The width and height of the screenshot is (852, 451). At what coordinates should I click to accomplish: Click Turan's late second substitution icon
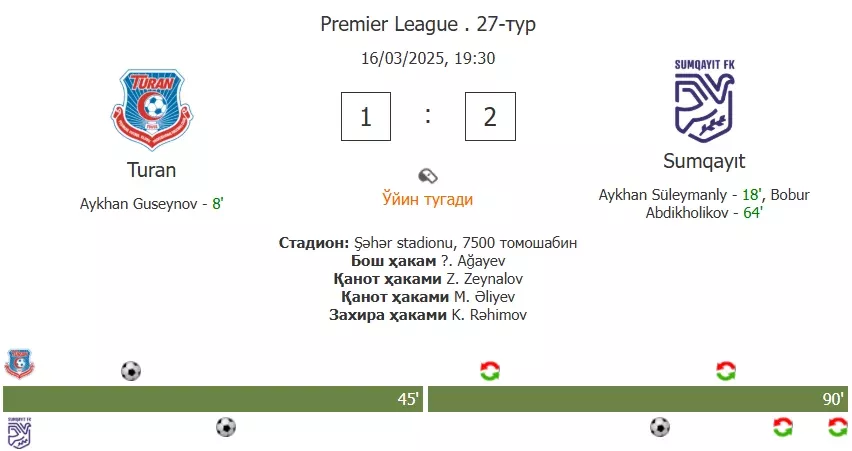click(x=726, y=371)
